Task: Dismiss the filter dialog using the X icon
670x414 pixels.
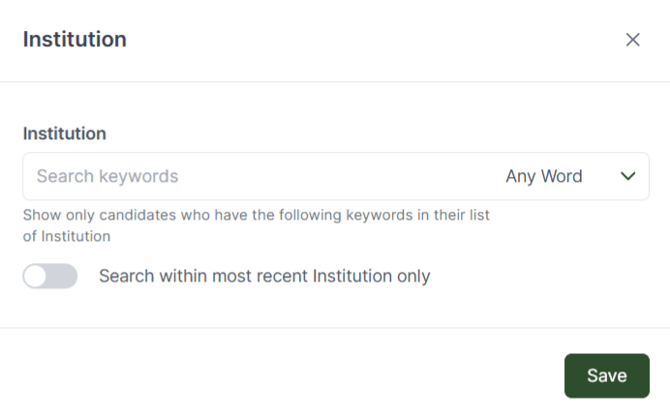Action: coord(632,40)
